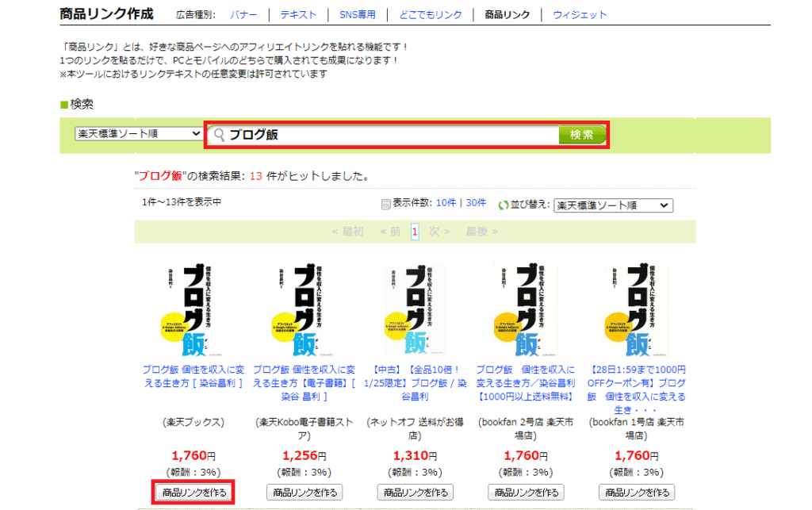Viewport: 812px width, 510px height.
Task: Click the 商品リンク作成 page heading
Action: (107, 14)
